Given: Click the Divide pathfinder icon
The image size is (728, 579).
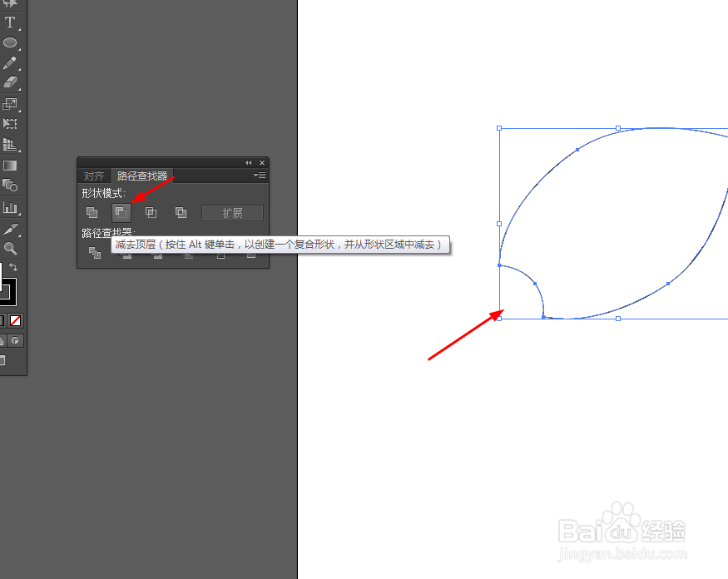Looking at the screenshot, I should (95, 253).
